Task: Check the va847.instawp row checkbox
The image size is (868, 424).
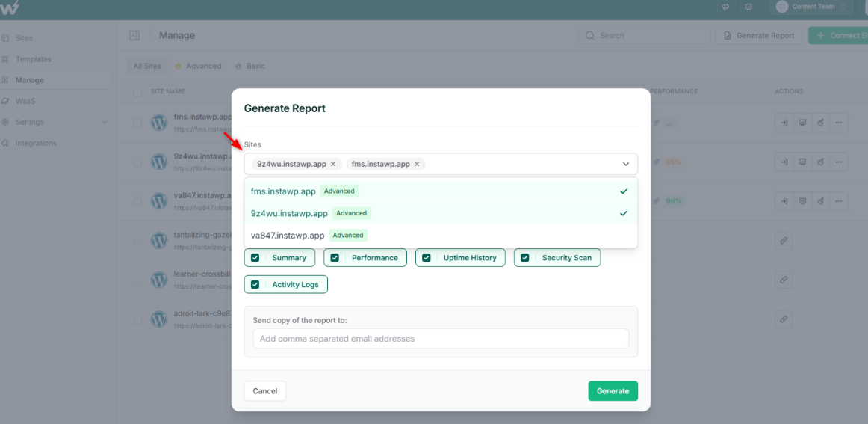Action: pos(137,201)
